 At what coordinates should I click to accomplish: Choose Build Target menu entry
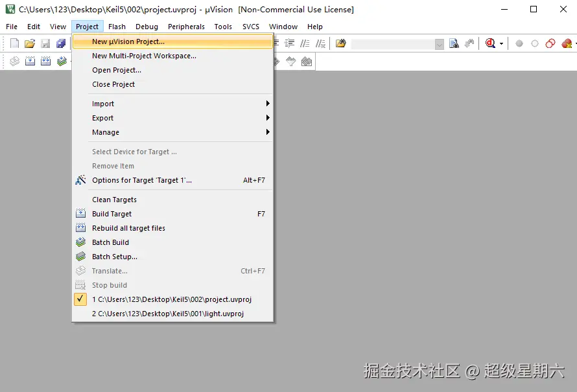(x=173, y=214)
